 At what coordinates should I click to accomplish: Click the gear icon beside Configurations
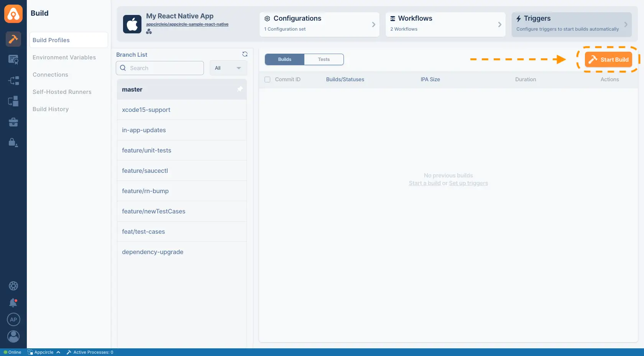(268, 18)
